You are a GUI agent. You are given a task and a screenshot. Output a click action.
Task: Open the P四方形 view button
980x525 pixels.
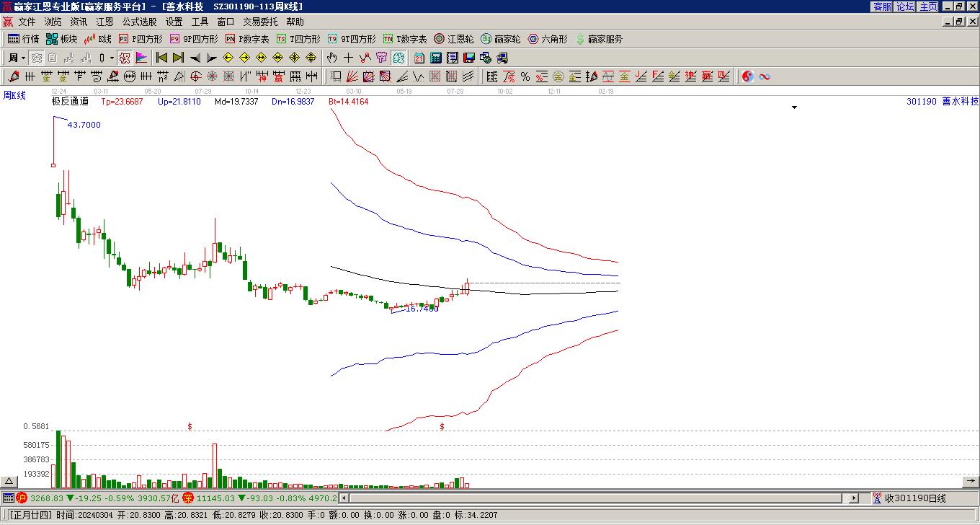(141, 39)
